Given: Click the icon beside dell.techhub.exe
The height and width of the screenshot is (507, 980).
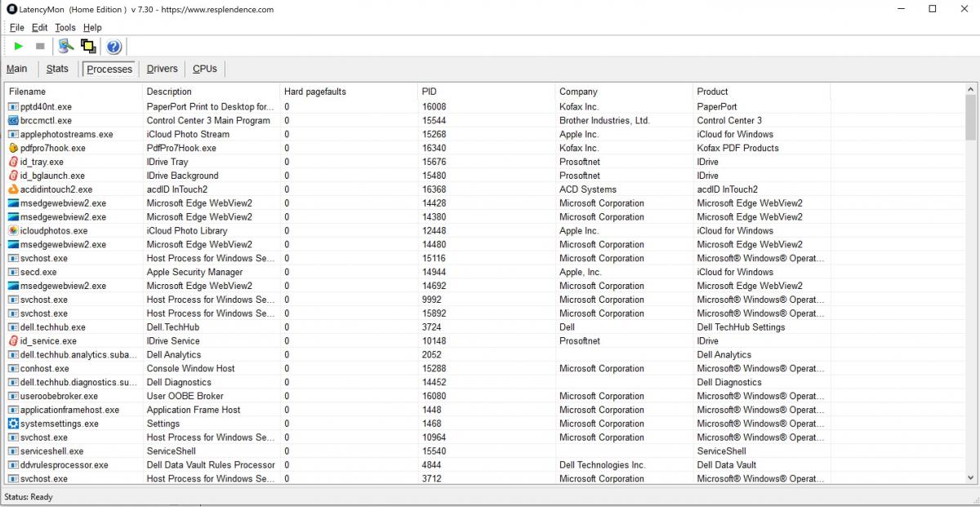Looking at the screenshot, I should 13,328.
